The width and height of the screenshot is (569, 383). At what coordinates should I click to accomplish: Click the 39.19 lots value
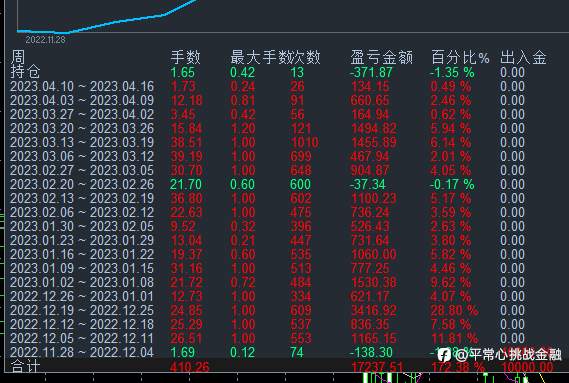tap(186, 156)
